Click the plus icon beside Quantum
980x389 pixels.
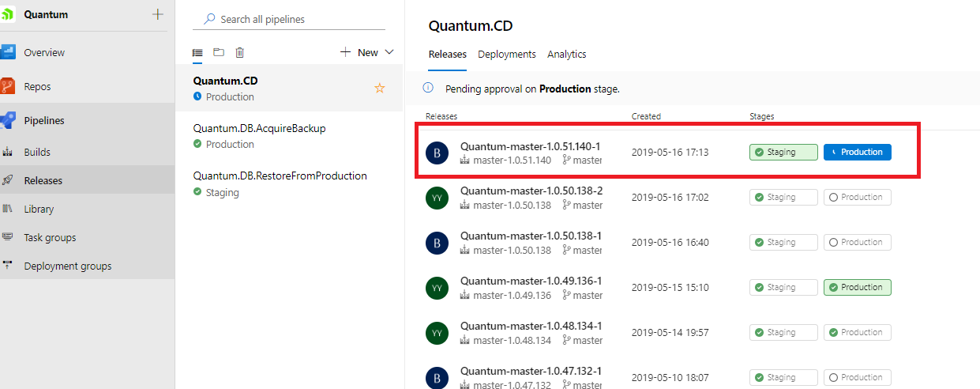coord(158,14)
